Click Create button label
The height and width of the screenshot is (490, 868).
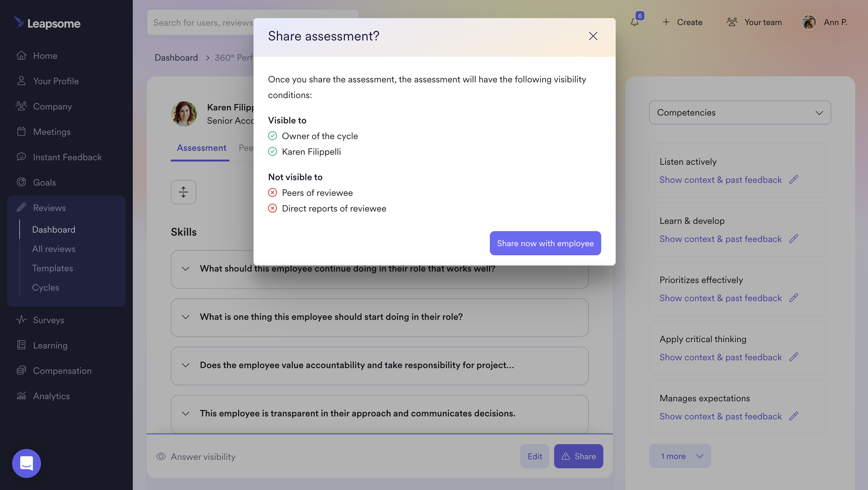(689, 22)
